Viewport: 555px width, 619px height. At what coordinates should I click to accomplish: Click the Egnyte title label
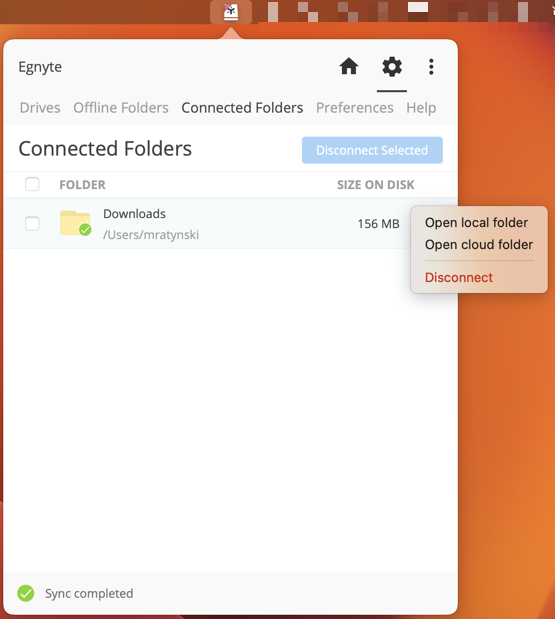pos(40,67)
